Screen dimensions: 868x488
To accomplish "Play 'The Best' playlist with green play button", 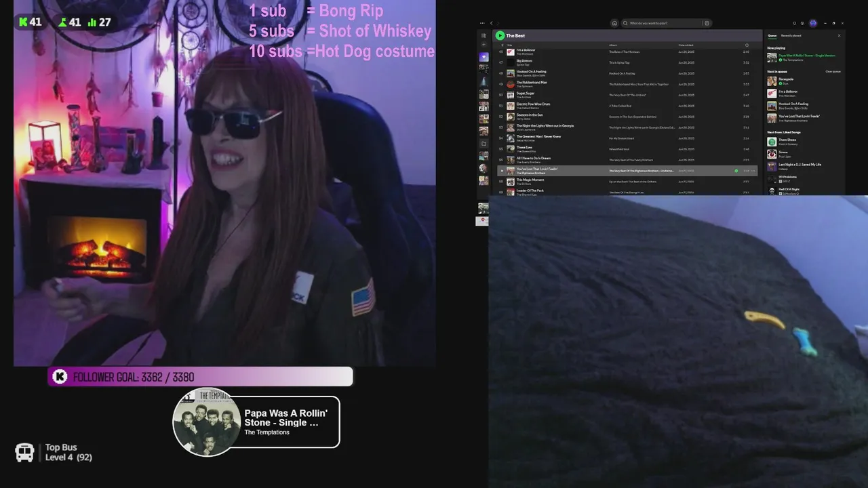I will 500,35.
